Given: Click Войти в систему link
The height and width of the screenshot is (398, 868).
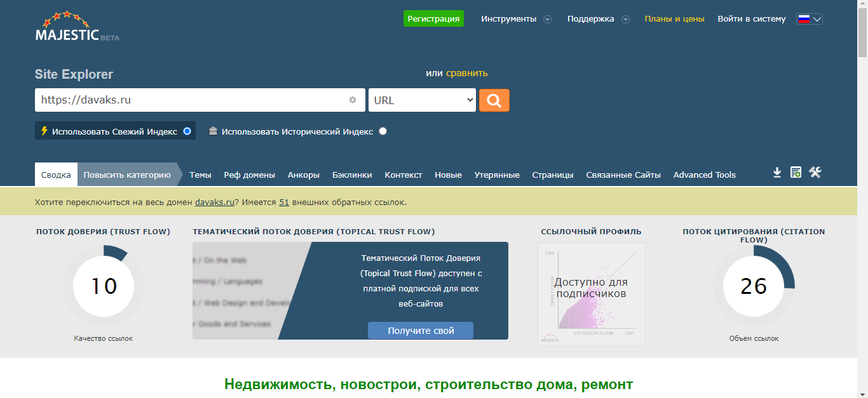Looking at the screenshot, I should pos(752,18).
